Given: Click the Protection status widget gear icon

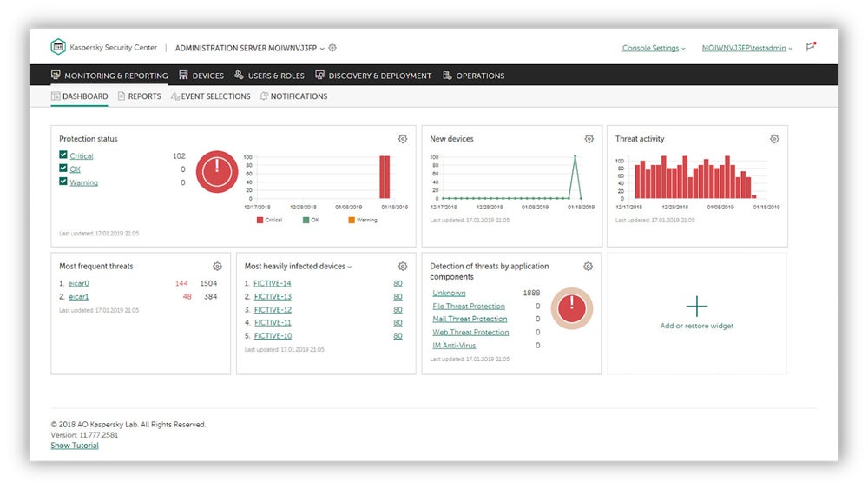Looking at the screenshot, I should (x=403, y=139).
